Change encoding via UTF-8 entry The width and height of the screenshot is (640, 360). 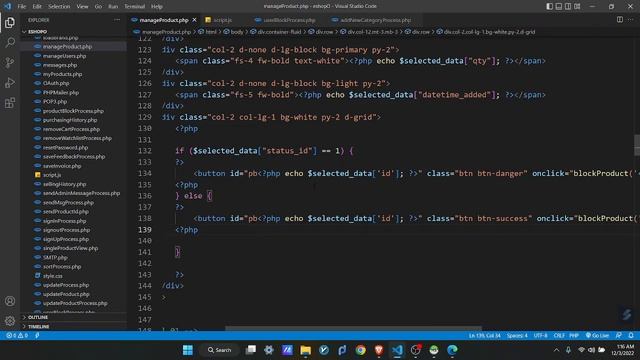[x=540, y=336]
